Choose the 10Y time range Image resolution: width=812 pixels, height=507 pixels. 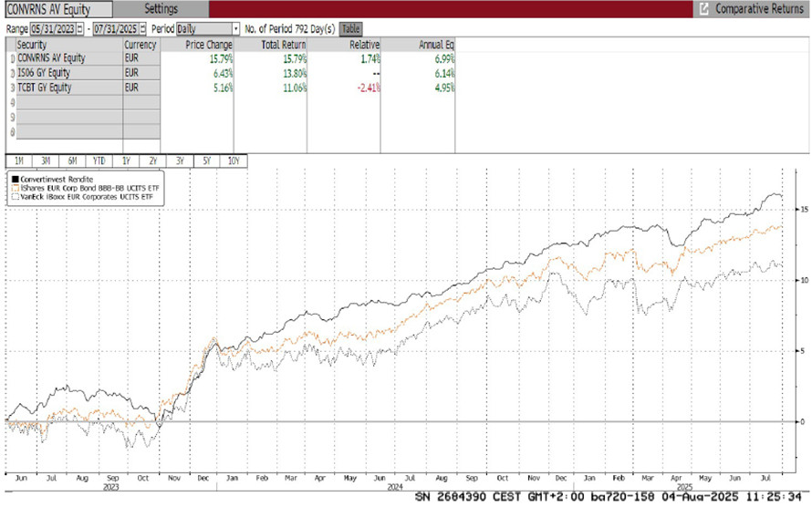(234, 161)
